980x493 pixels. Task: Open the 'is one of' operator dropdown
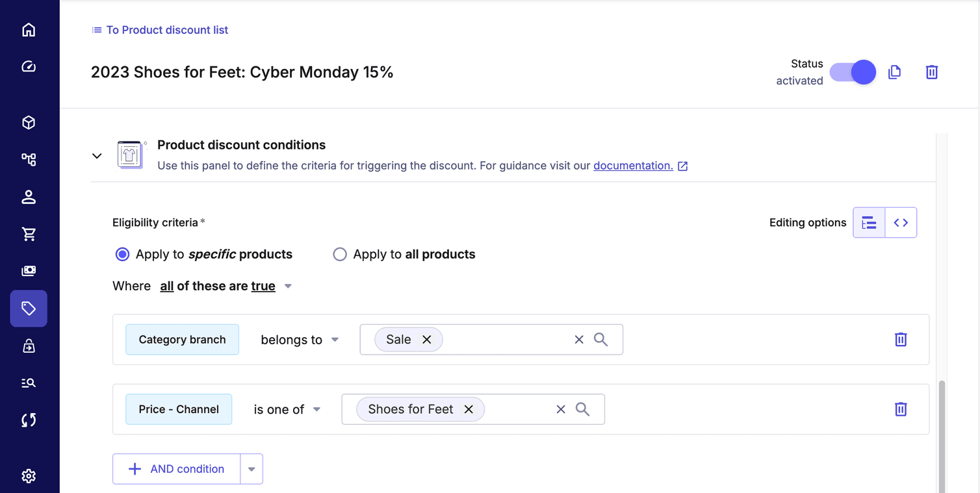(287, 409)
